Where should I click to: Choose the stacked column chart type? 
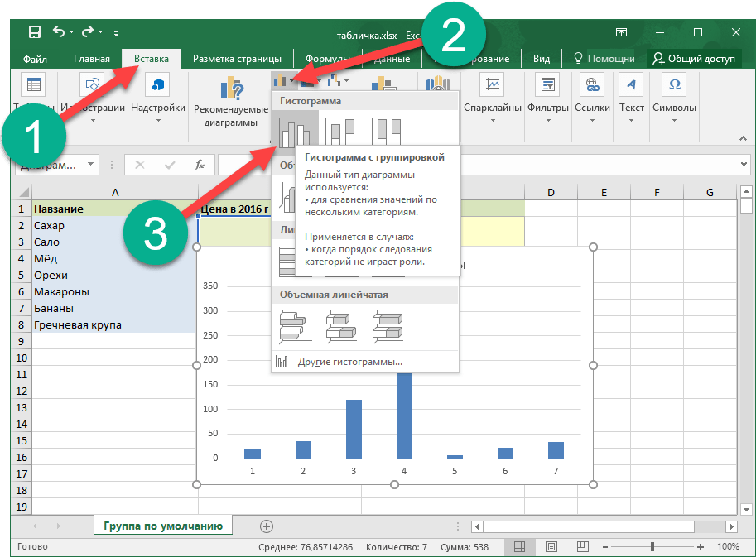(x=343, y=132)
